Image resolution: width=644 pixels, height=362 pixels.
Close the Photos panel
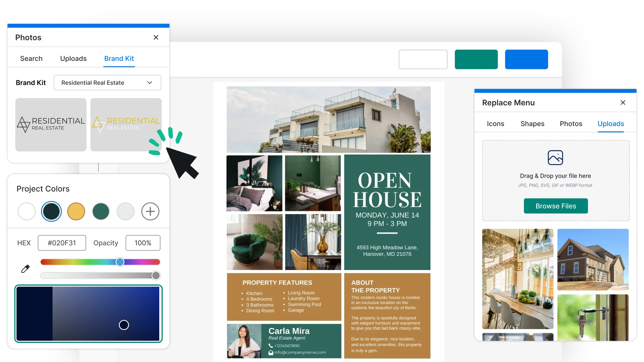click(156, 37)
